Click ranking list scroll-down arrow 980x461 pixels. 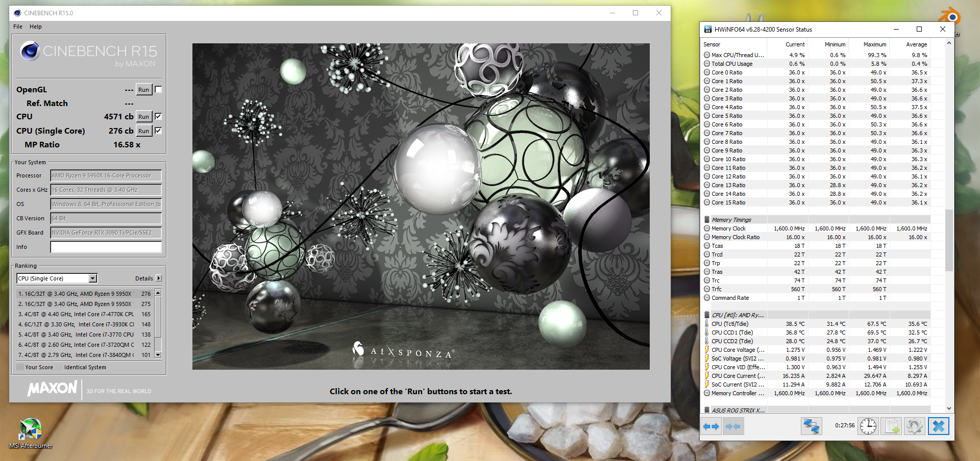[158, 354]
